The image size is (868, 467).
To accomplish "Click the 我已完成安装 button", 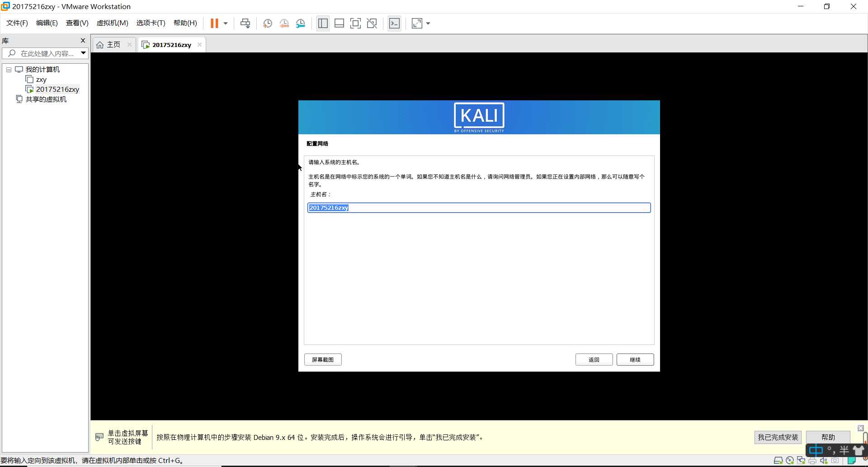I will coord(778,437).
